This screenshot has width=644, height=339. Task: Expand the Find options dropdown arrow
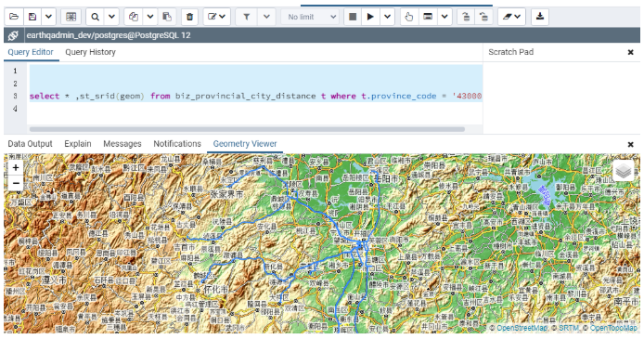point(111,17)
